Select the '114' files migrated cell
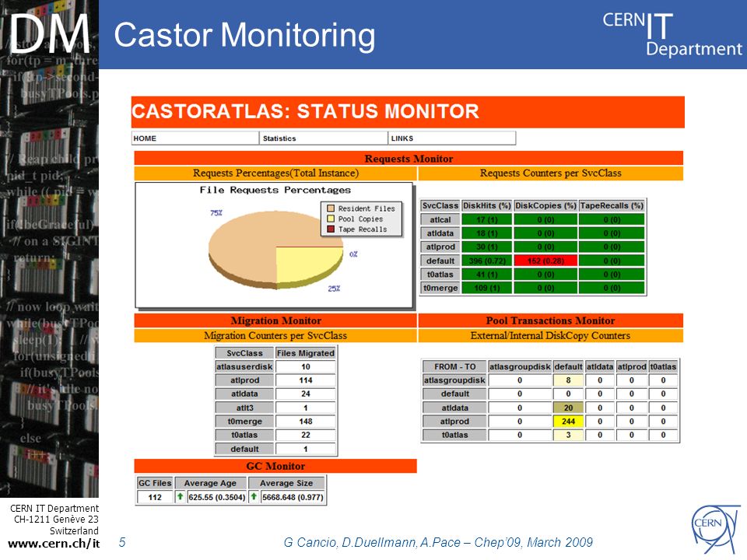The image size is (747, 560). 305,380
